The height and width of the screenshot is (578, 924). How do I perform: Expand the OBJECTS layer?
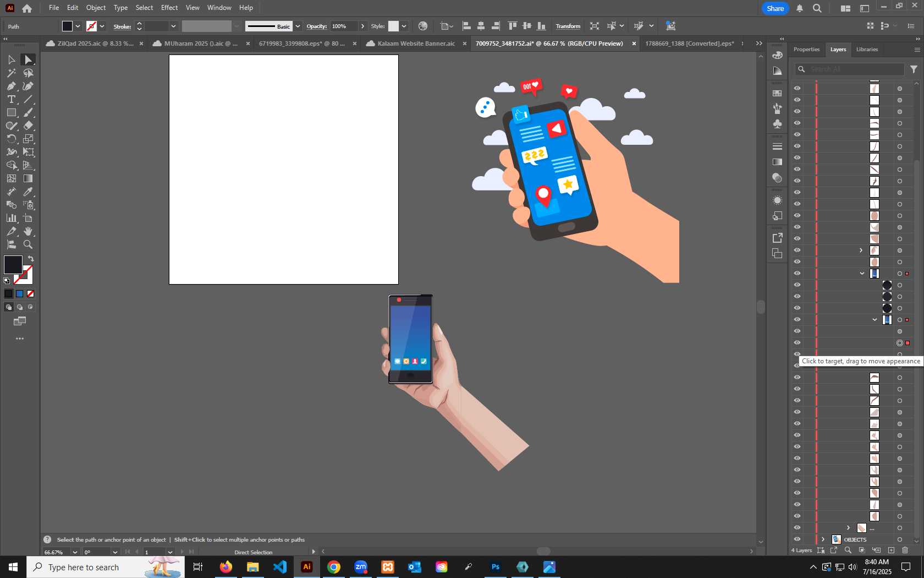click(x=823, y=539)
